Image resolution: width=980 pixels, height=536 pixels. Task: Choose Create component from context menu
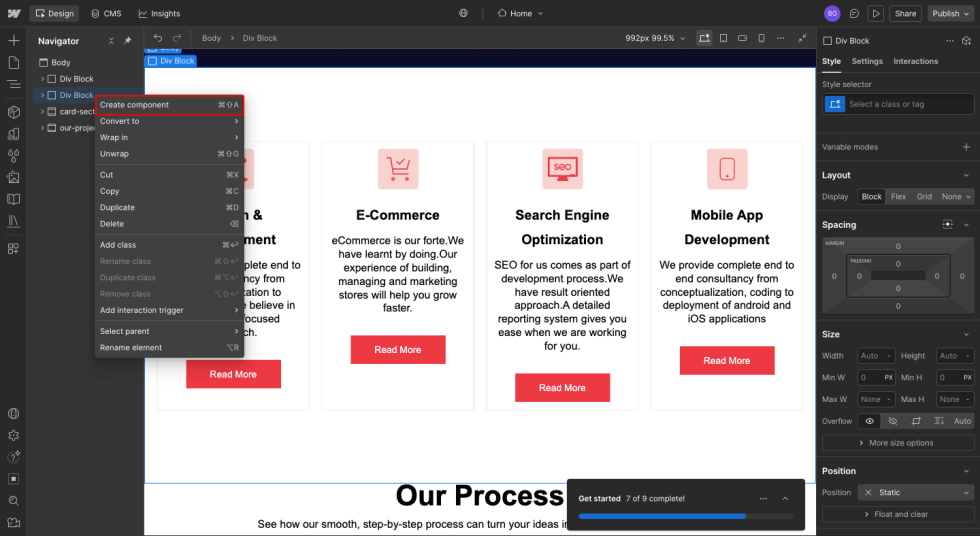point(169,105)
